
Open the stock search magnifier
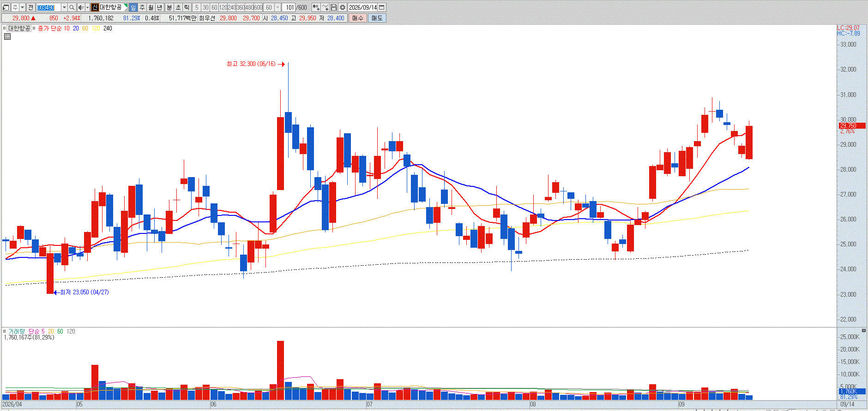click(72, 7)
